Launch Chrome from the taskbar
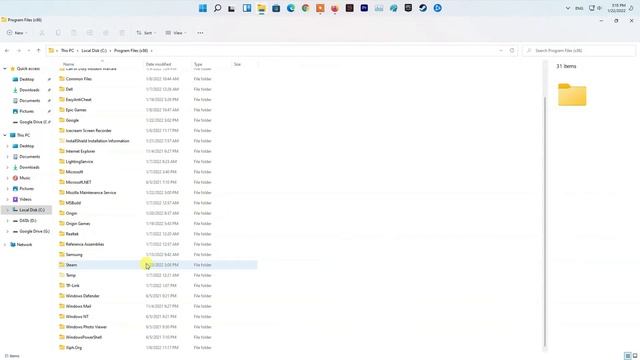This screenshot has width=640, height=360. pos(305,8)
